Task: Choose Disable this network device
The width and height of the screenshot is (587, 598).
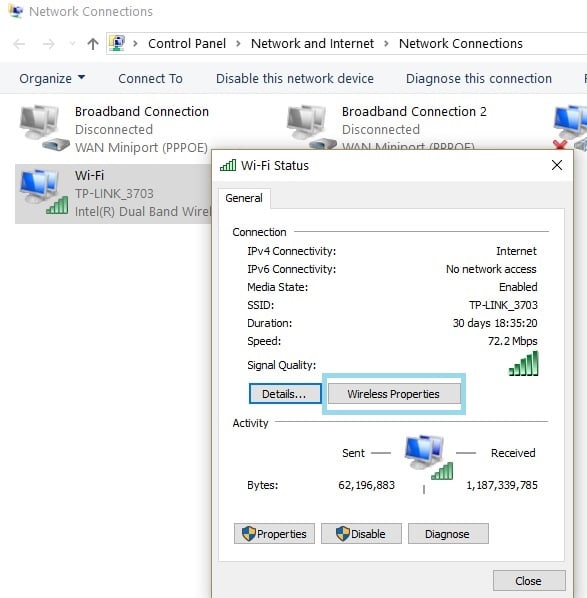Action: pyautogui.click(x=295, y=79)
